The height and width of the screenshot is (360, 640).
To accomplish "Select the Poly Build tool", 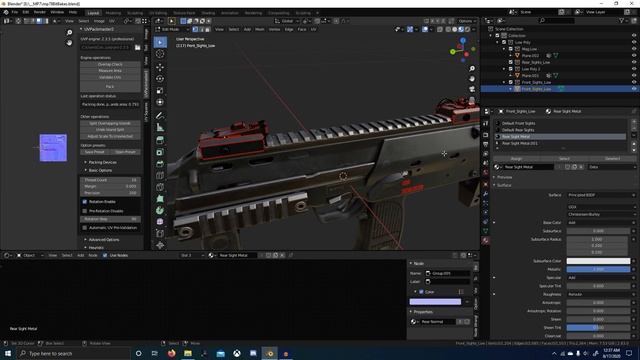I will (x=160, y=199).
